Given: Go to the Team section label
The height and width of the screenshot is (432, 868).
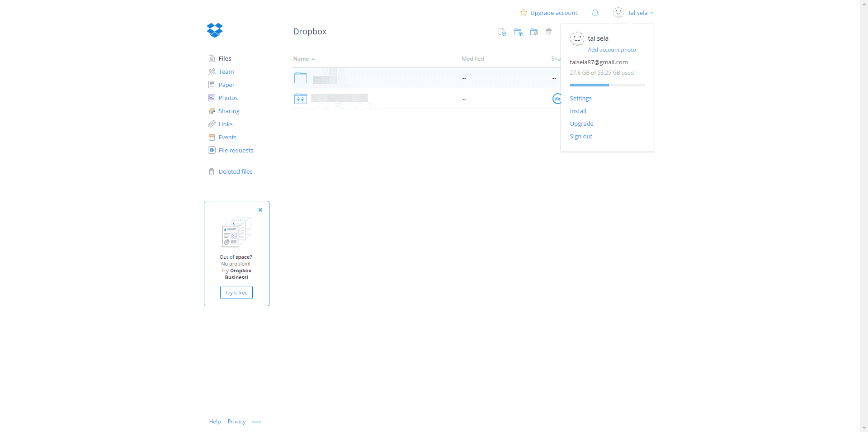Looking at the screenshot, I should pos(226,71).
